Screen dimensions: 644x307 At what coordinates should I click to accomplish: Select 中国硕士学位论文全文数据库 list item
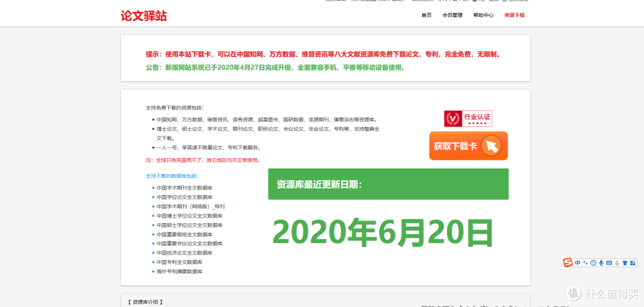point(190,225)
